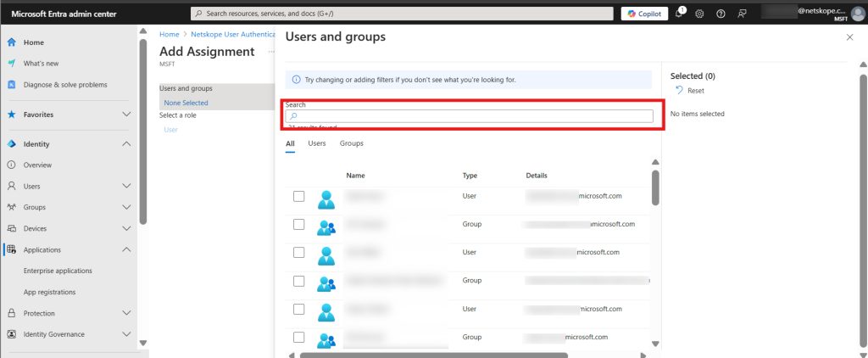This screenshot has width=868, height=358.
Task: Click the Reset undo arrow icon
Action: coord(680,90)
